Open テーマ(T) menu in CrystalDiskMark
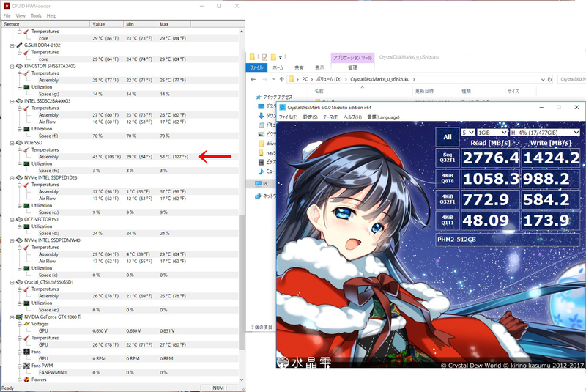The image size is (586, 392). 330,117
